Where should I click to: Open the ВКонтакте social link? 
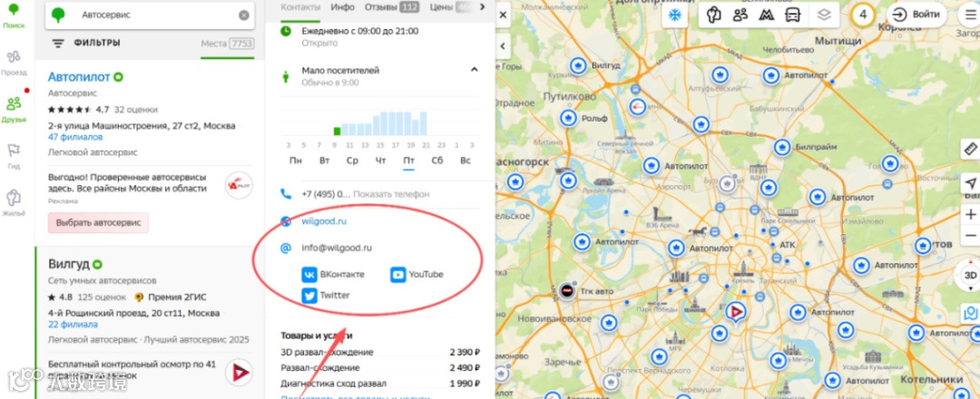[x=333, y=275]
